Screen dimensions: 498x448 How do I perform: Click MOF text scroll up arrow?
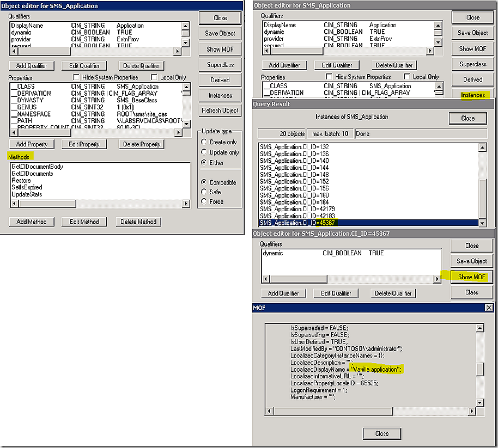point(480,328)
